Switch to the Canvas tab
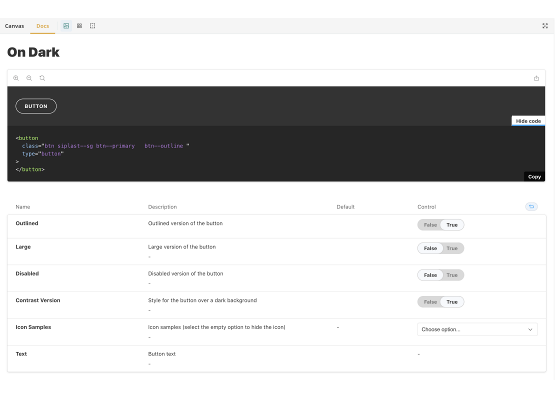 15,26
